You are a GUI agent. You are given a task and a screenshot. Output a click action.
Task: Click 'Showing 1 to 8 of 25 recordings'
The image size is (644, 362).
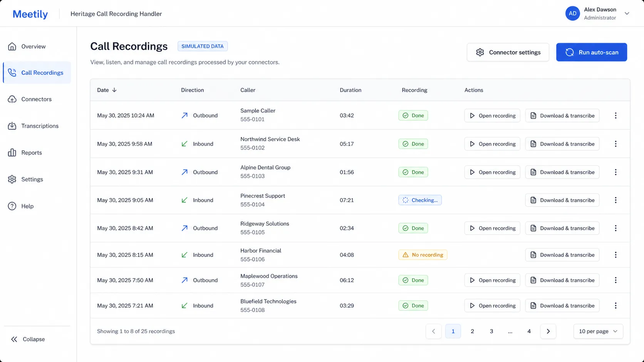(136, 331)
